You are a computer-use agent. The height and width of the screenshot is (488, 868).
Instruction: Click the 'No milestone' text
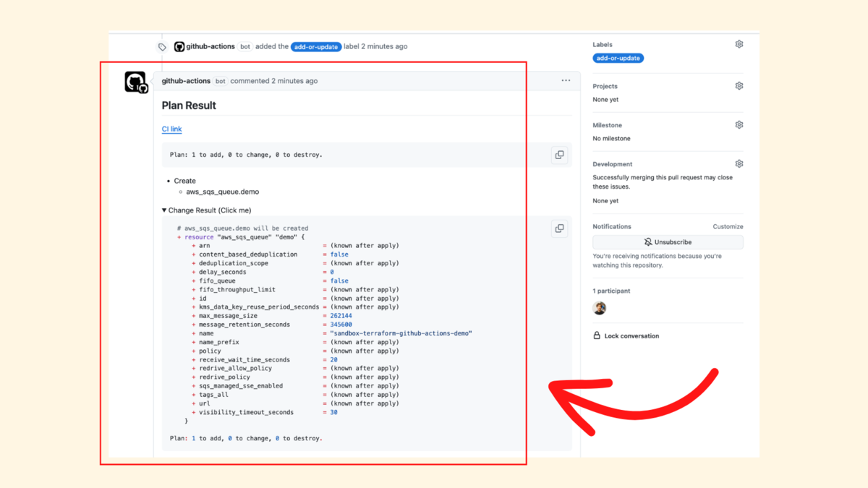coord(611,139)
